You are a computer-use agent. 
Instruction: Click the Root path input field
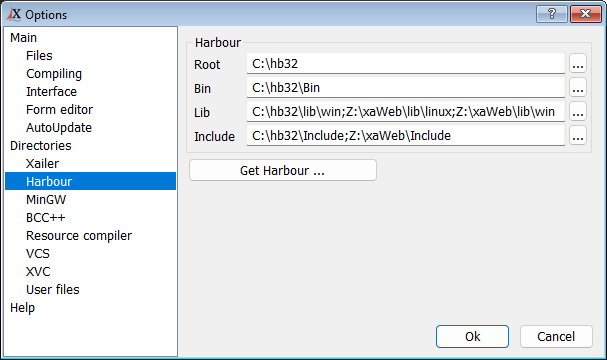406,63
